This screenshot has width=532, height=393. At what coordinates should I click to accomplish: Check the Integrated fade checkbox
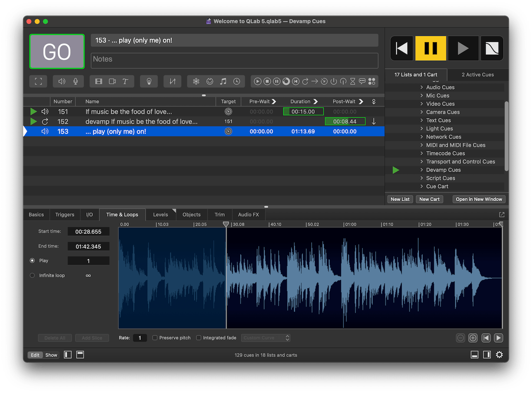point(199,338)
